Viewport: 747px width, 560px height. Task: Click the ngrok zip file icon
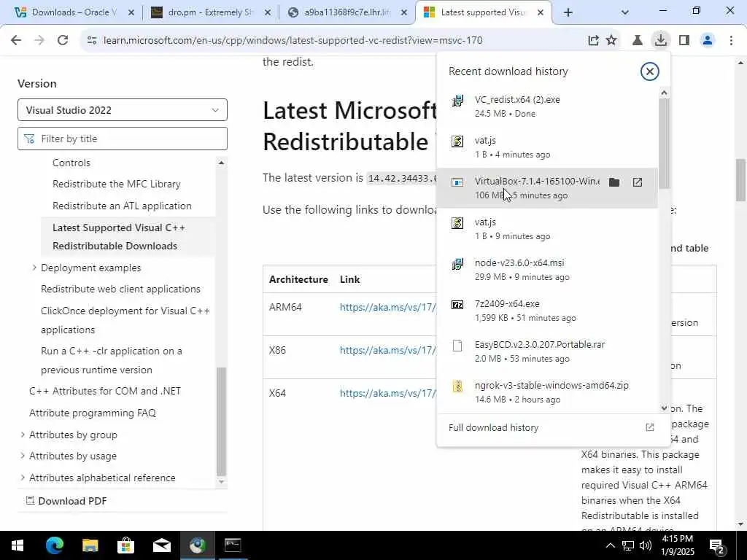coord(457,386)
